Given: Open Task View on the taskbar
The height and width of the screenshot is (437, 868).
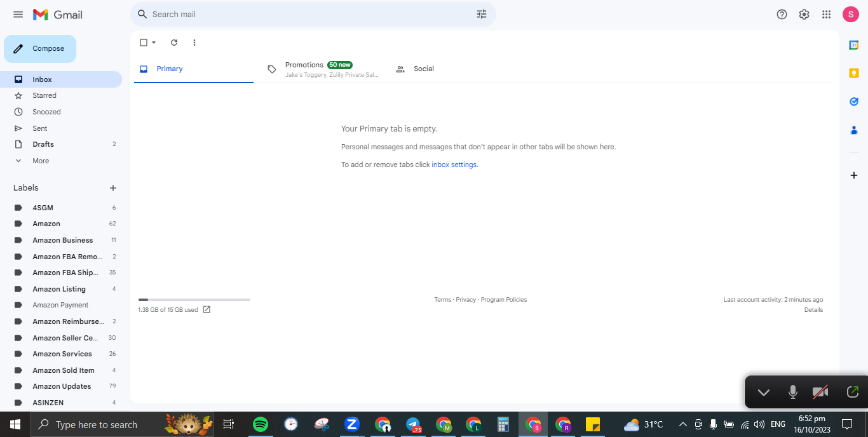Looking at the screenshot, I should [x=229, y=424].
